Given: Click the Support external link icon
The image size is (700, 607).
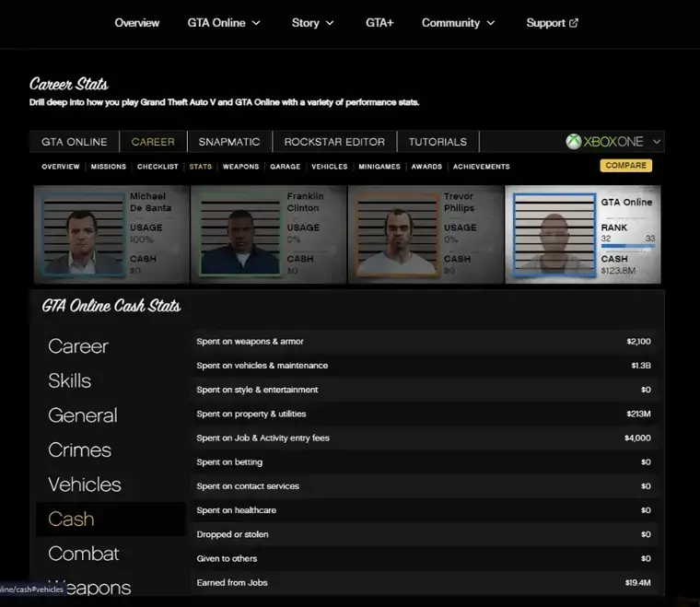Looking at the screenshot, I should (x=575, y=23).
